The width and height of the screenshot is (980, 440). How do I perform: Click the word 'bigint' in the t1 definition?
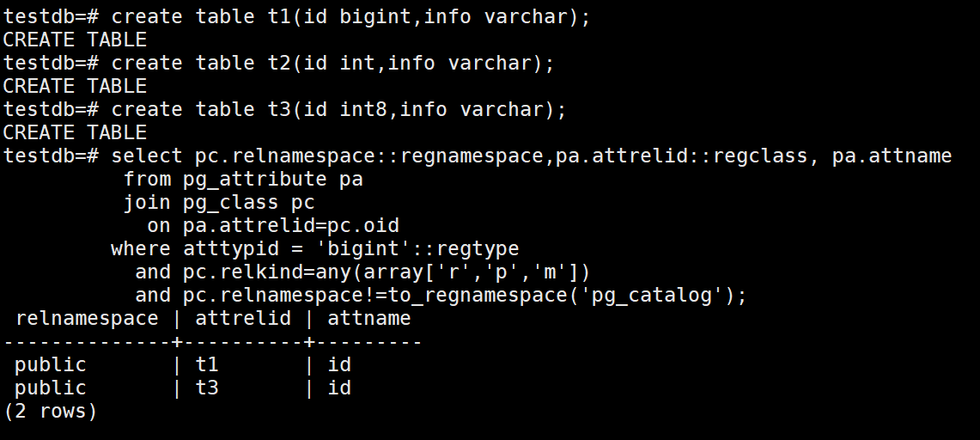(x=369, y=16)
